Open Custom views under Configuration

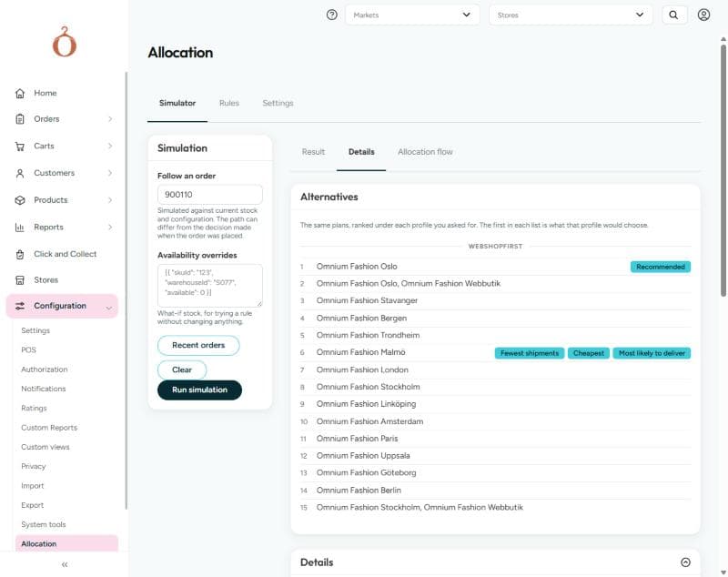pyautogui.click(x=45, y=447)
